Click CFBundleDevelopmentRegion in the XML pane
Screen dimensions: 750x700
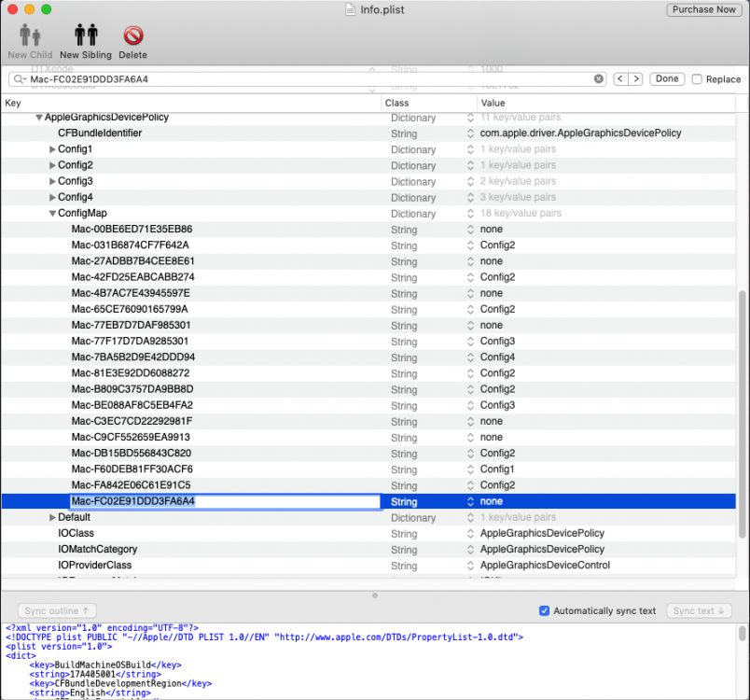[118, 684]
